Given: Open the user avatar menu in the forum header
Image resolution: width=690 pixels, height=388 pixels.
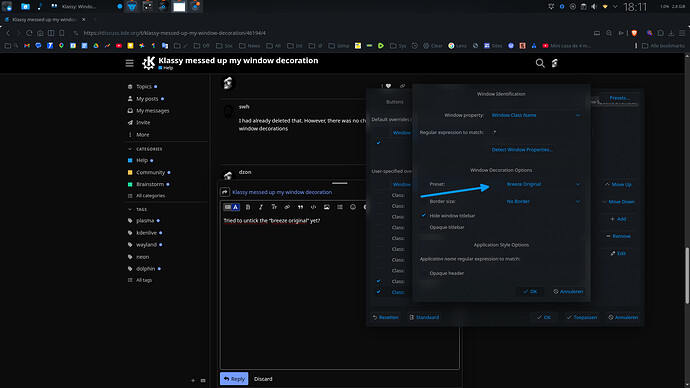Looking at the screenshot, I should point(555,63).
